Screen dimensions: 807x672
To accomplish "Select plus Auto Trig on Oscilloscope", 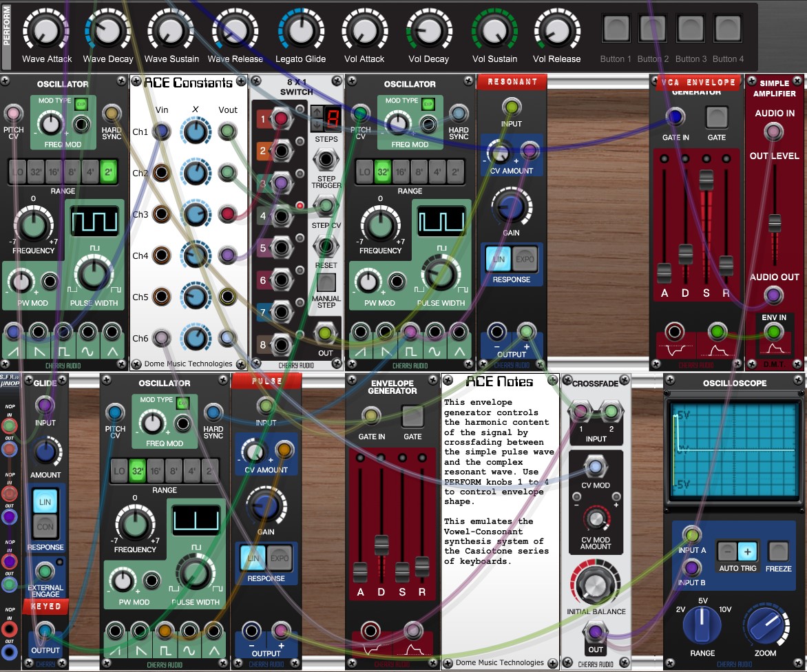I will 747,552.
